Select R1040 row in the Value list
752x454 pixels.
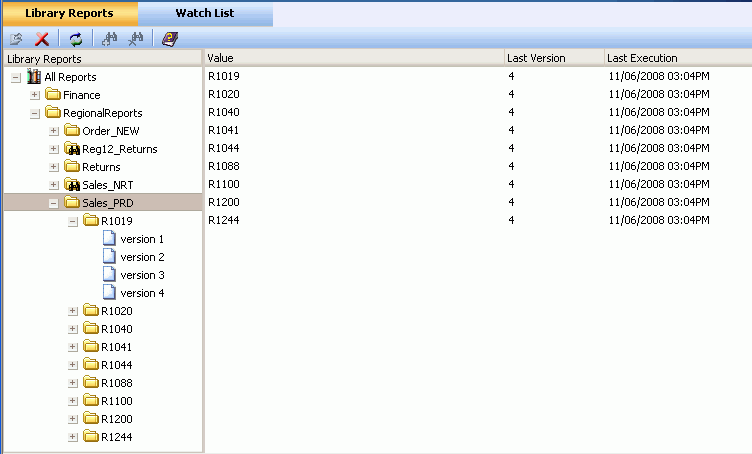pos(478,112)
